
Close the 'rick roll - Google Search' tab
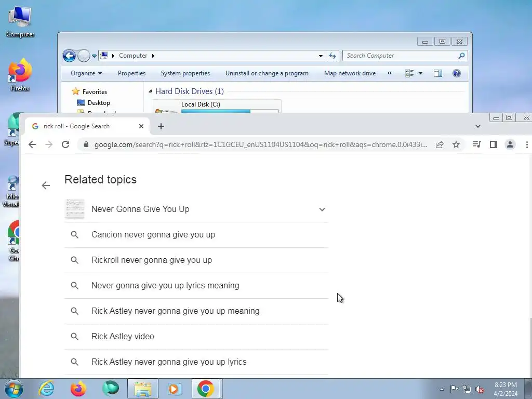pos(141,126)
